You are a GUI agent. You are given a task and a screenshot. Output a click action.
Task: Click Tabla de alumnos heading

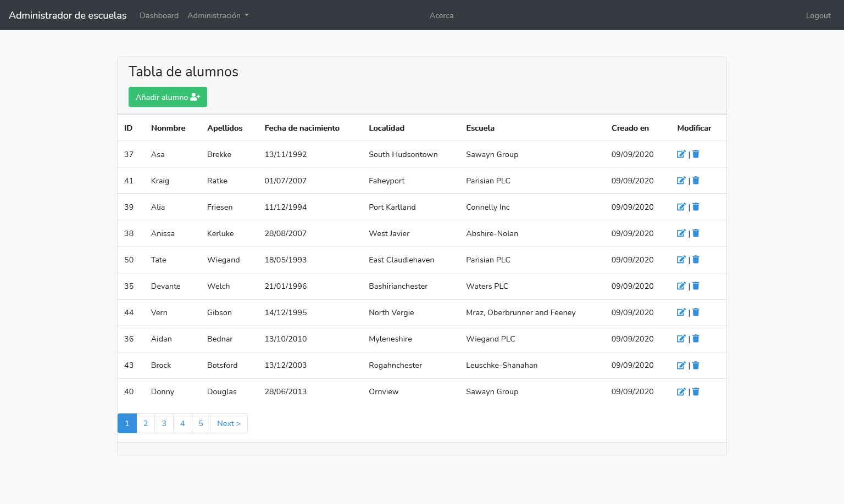pos(184,72)
